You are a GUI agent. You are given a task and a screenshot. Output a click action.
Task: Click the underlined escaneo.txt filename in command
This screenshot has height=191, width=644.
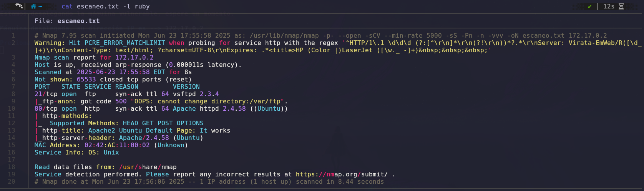coord(98,7)
